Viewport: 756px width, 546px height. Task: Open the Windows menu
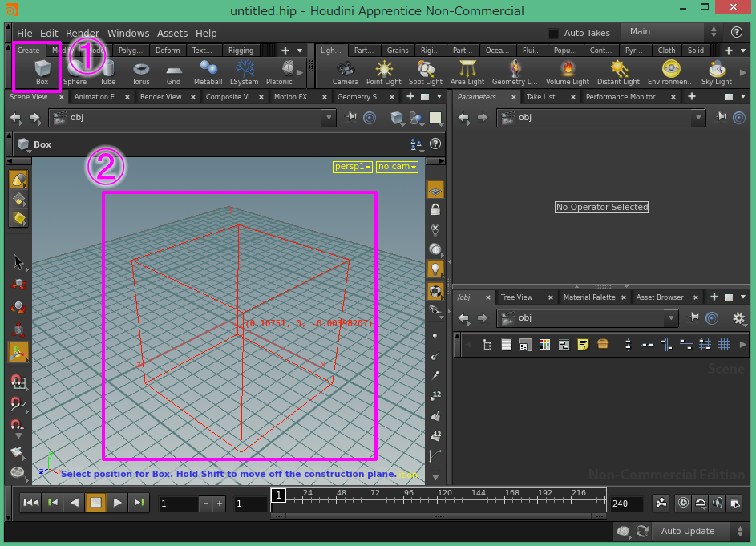click(x=128, y=33)
